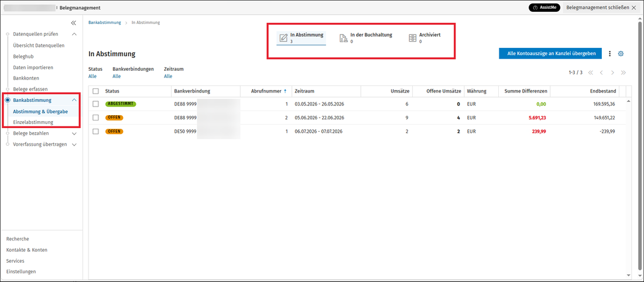Sort by the Zeitraum column header
The image size is (644, 282).
point(304,91)
